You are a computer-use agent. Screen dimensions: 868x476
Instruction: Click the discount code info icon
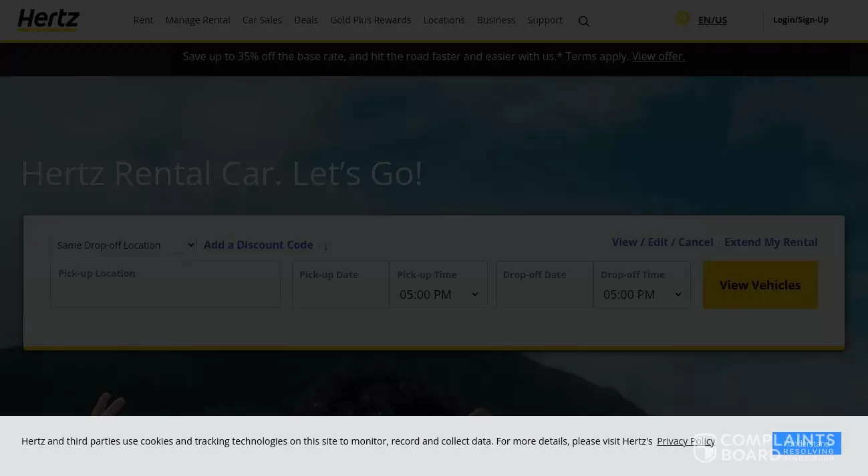click(x=325, y=247)
